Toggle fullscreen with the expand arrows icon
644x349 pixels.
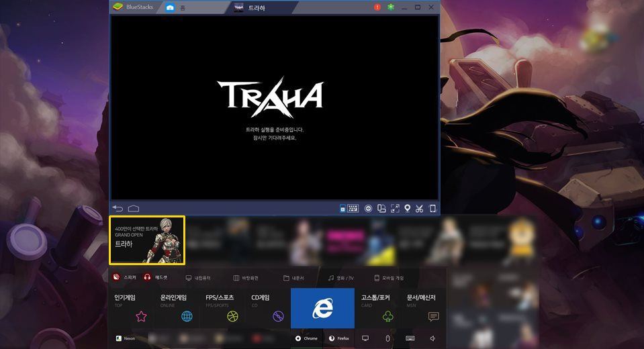[x=395, y=209]
